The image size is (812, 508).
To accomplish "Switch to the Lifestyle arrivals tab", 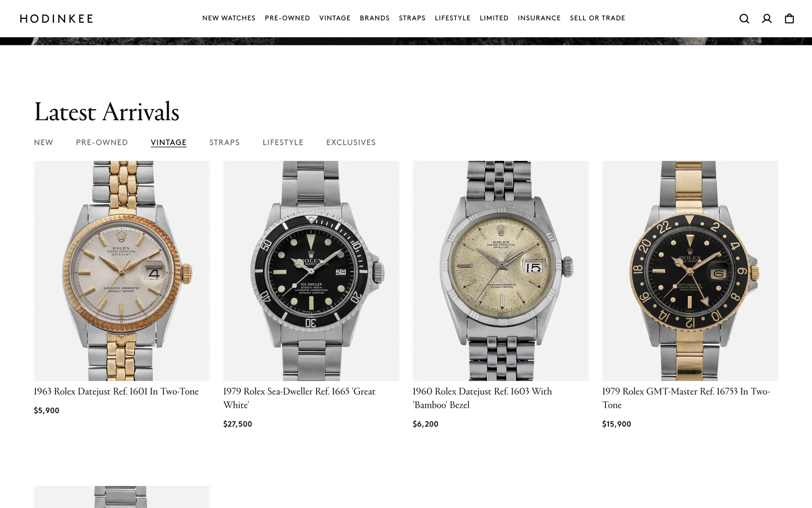I will tap(283, 143).
